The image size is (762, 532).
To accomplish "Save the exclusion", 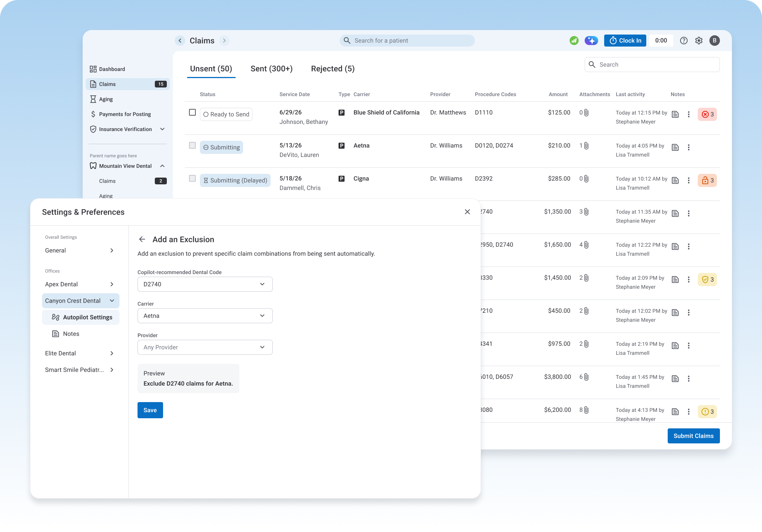I will (x=150, y=411).
